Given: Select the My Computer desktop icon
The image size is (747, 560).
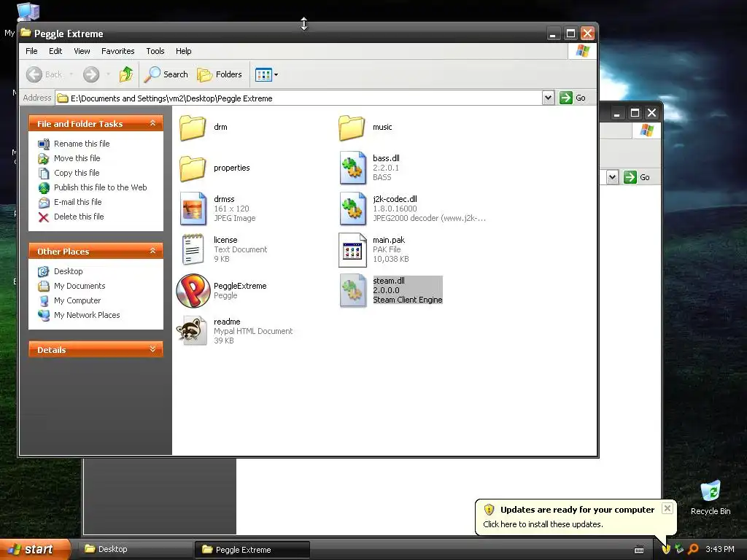Looking at the screenshot, I should pyautogui.click(x=28, y=12).
